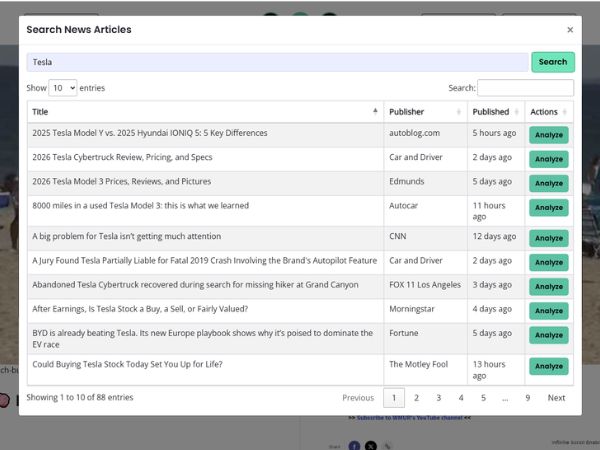This screenshot has width=600, height=450.
Task: Analyze the CNN Tesla problem article
Action: pyautogui.click(x=548, y=238)
